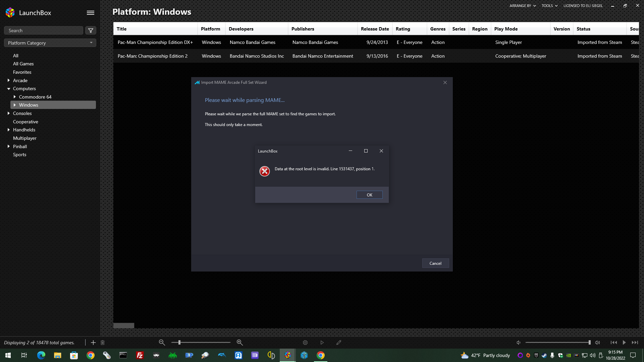Expand the Consoles tree node
The image size is (644, 362).
click(x=9, y=113)
